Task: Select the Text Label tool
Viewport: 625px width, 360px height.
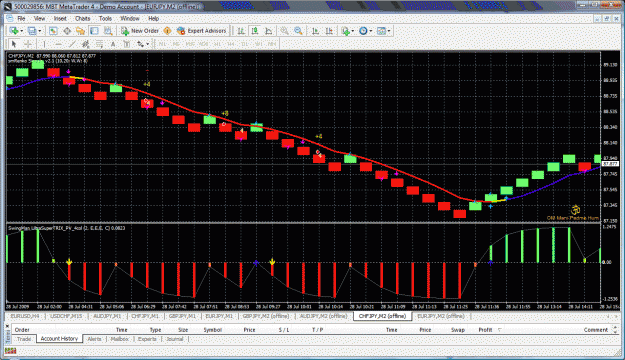Action: tap(127, 44)
